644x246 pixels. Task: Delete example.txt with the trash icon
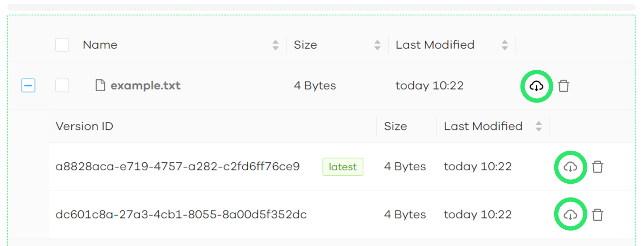click(564, 86)
